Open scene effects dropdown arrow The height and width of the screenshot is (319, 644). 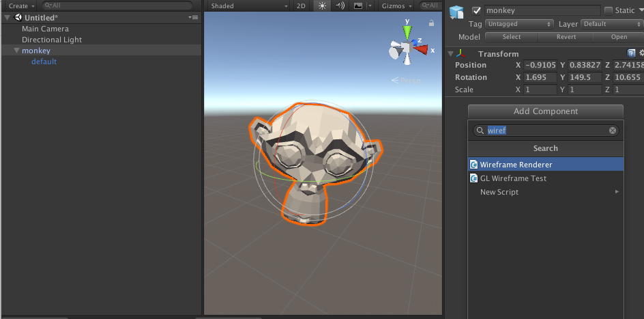[370, 5]
